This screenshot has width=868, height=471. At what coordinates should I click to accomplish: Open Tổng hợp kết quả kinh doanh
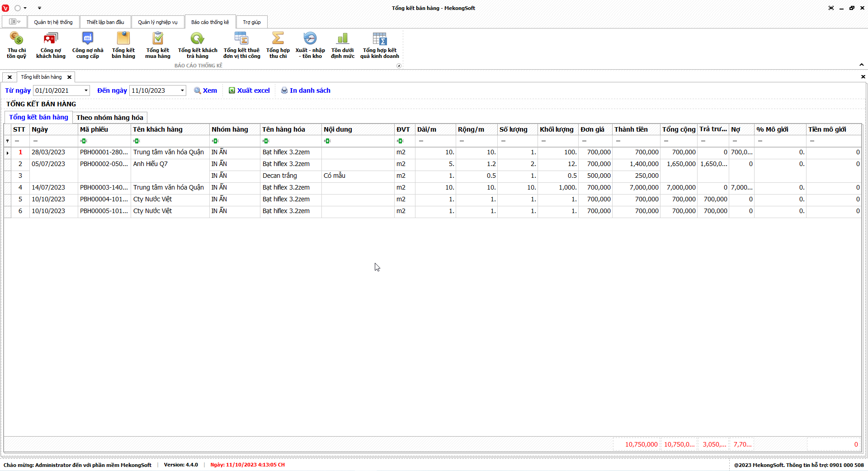(380, 45)
